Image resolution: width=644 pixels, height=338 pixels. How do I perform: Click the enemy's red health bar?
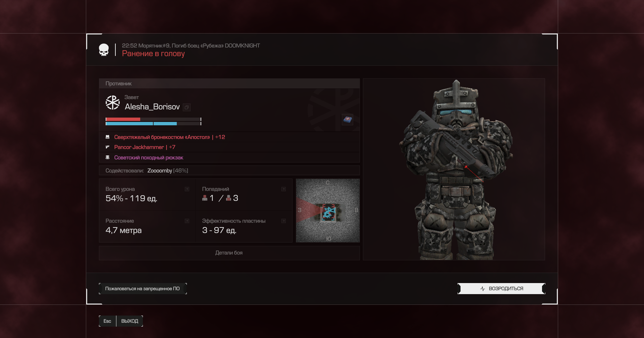tap(123, 119)
